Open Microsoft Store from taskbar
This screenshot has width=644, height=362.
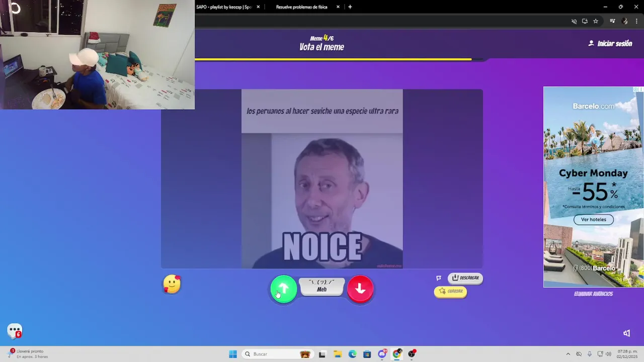(367, 354)
